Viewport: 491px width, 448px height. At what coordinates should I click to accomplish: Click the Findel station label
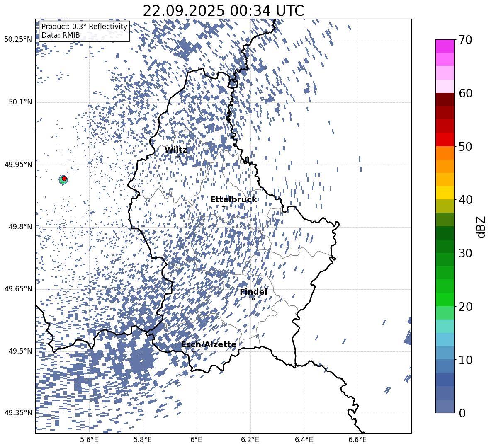[254, 292]
